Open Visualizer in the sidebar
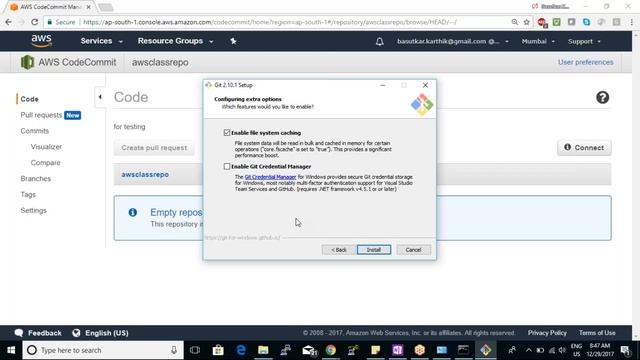Viewport: 640px width, 360px height. (46, 147)
